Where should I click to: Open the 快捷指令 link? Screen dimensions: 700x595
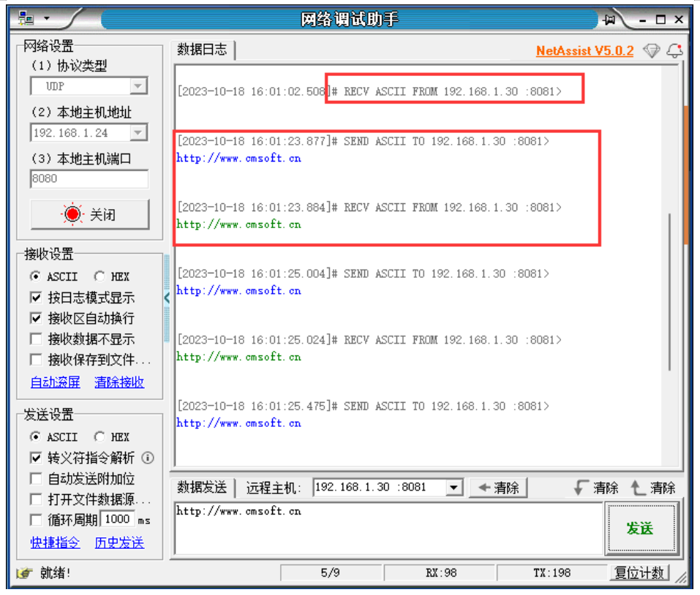click(56, 543)
